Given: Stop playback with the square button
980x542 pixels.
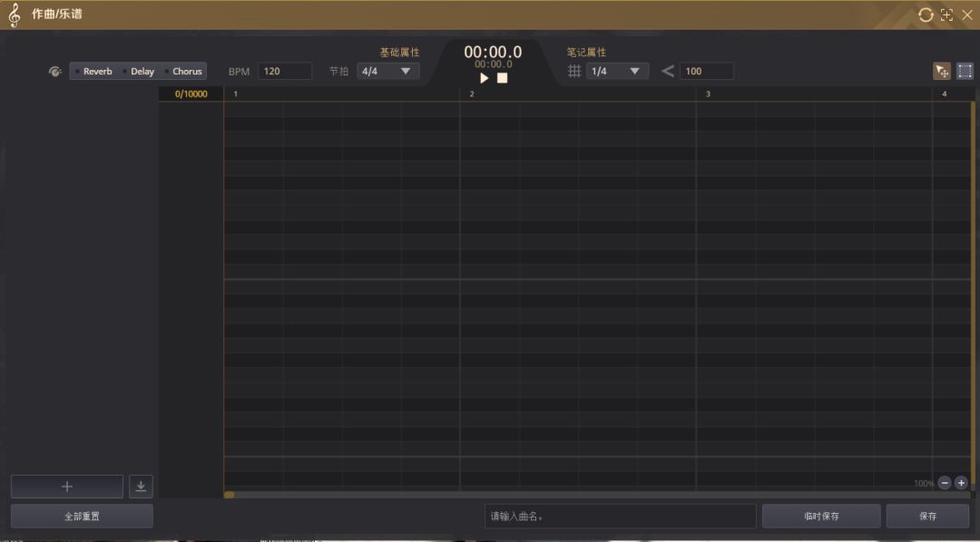Looking at the screenshot, I should 503,78.
